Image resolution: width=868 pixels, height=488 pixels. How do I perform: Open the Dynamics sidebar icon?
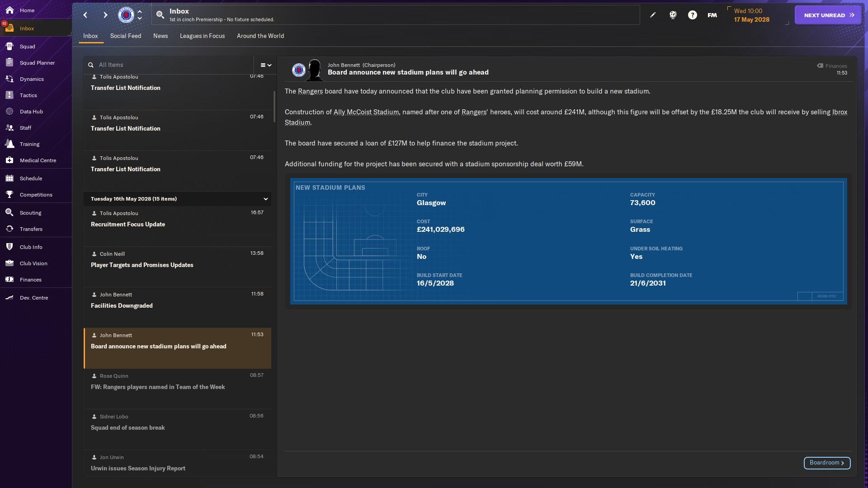[9, 79]
